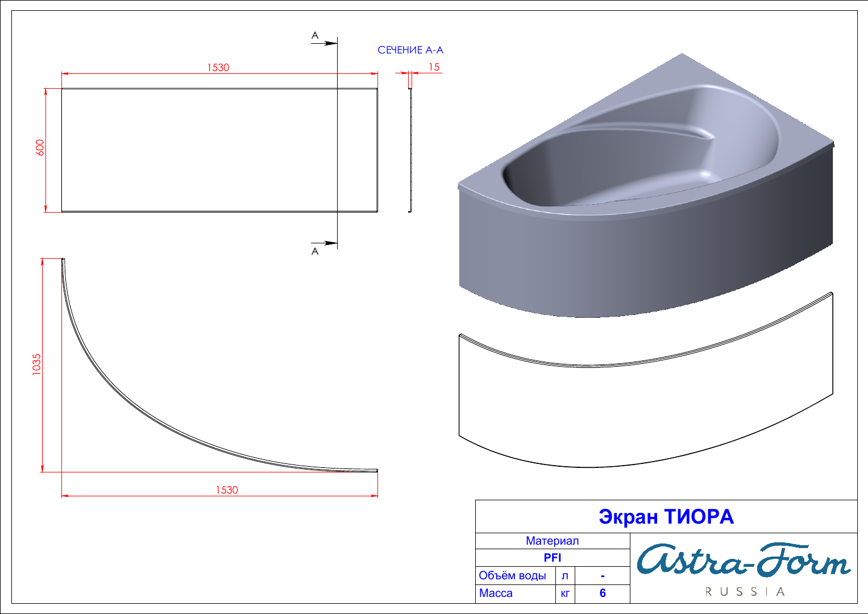Click the upper section marker letter A
Image resolution: width=868 pixels, height=614 pixels.
coord(315,36)
